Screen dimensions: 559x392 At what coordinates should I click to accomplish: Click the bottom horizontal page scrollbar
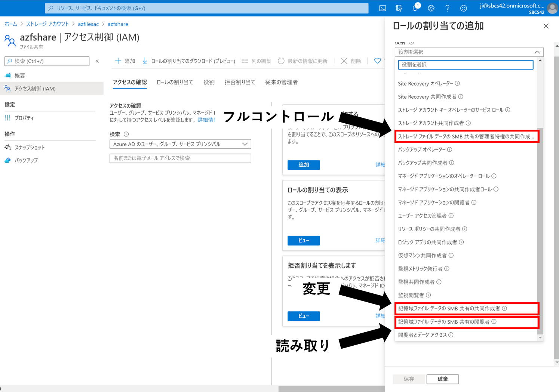tap(331, 389)
